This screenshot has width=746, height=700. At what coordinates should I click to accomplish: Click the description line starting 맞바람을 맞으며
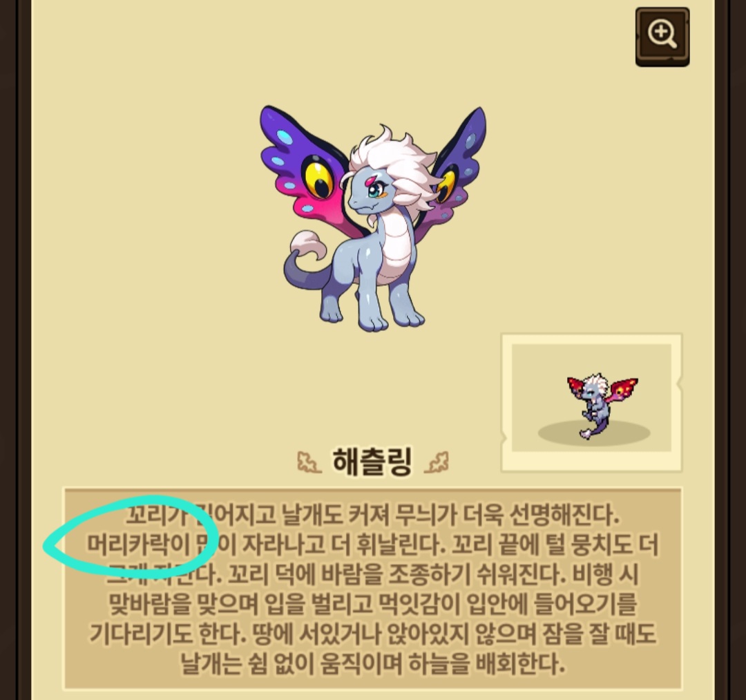point(372,604)
